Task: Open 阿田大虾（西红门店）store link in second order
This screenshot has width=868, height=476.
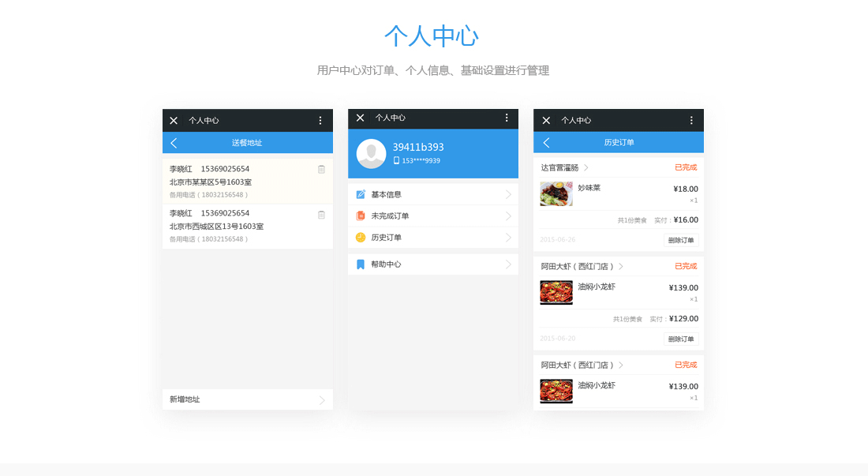Action: 577,267
